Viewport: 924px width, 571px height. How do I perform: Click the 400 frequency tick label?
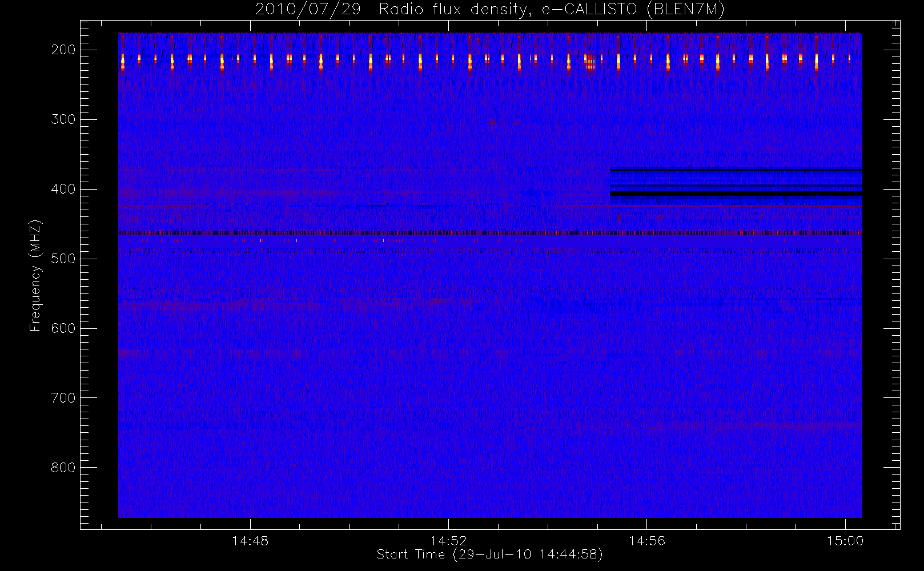[63, 189]
